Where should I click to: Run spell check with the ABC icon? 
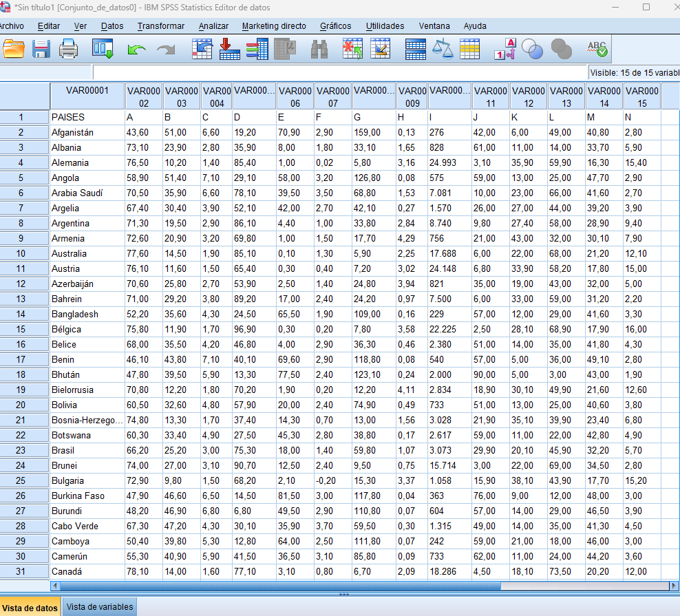point(597,49)
